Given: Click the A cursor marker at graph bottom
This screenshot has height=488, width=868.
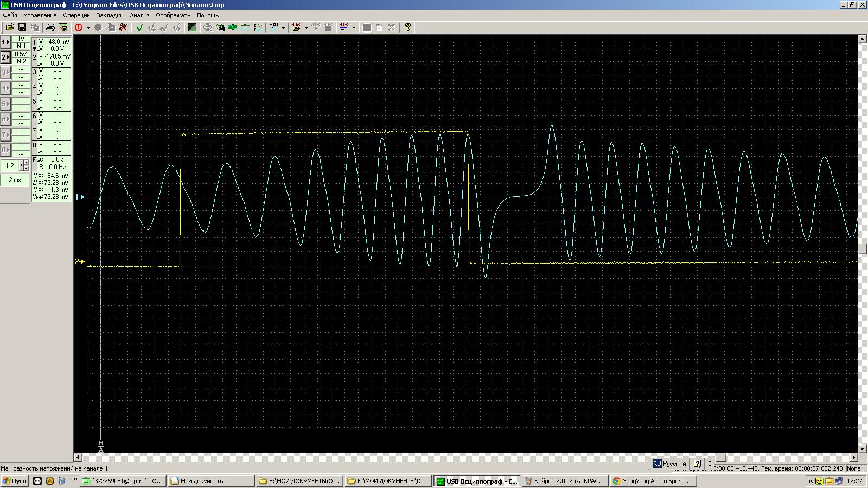Looking at the screenshot, I should [101, 450].
